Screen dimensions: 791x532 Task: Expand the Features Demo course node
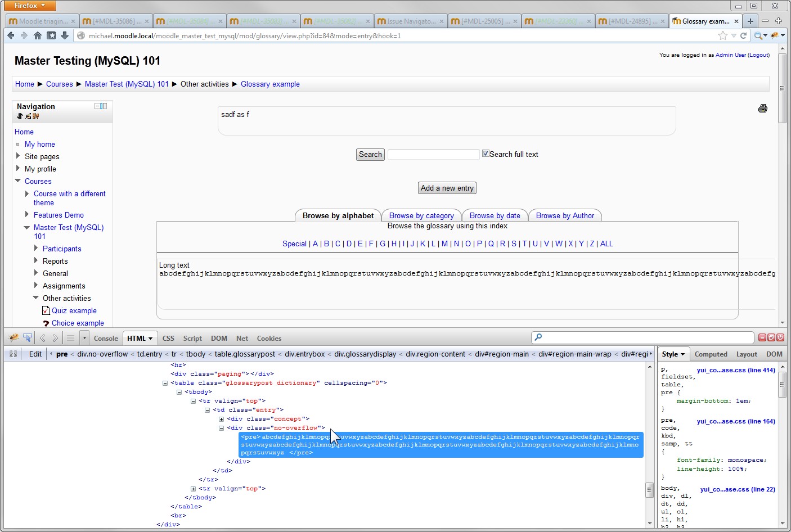point(27,214)
